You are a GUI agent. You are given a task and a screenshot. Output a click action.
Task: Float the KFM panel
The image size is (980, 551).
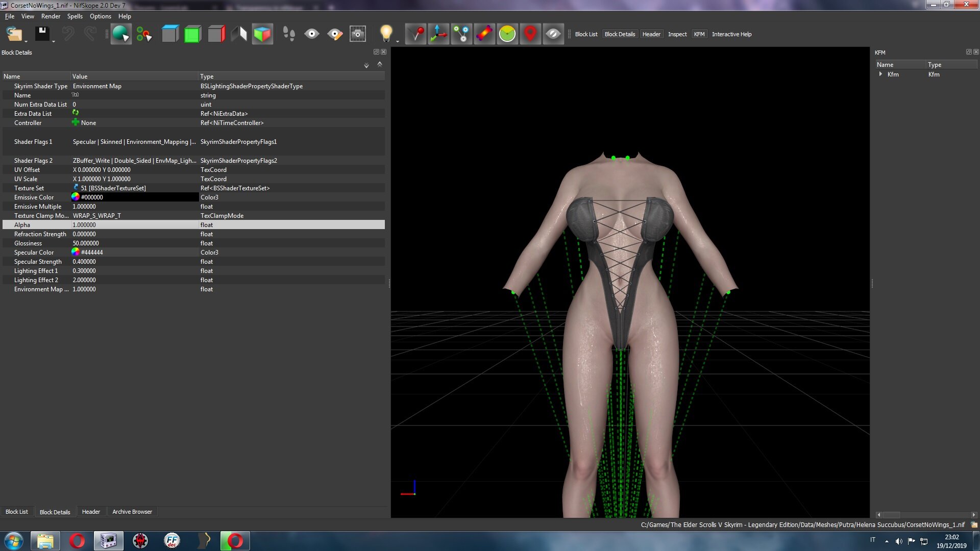(969, 52)
